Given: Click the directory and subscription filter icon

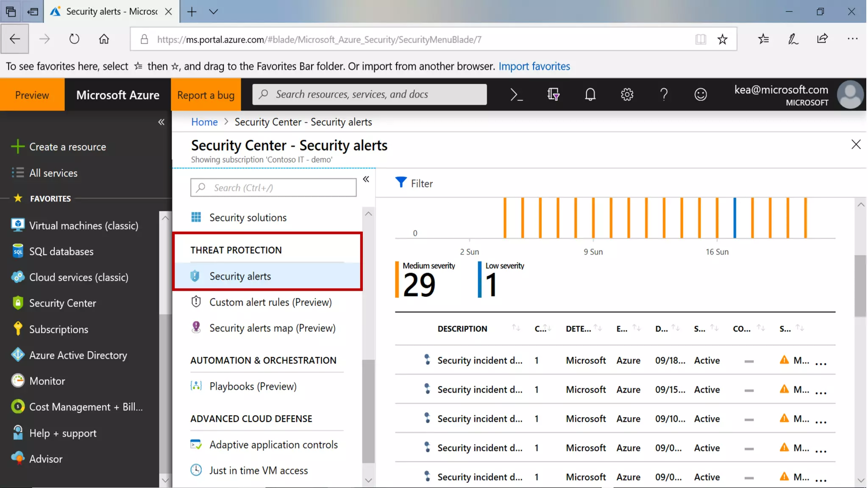Looking at the screenshot, I should tap(553, 94).
